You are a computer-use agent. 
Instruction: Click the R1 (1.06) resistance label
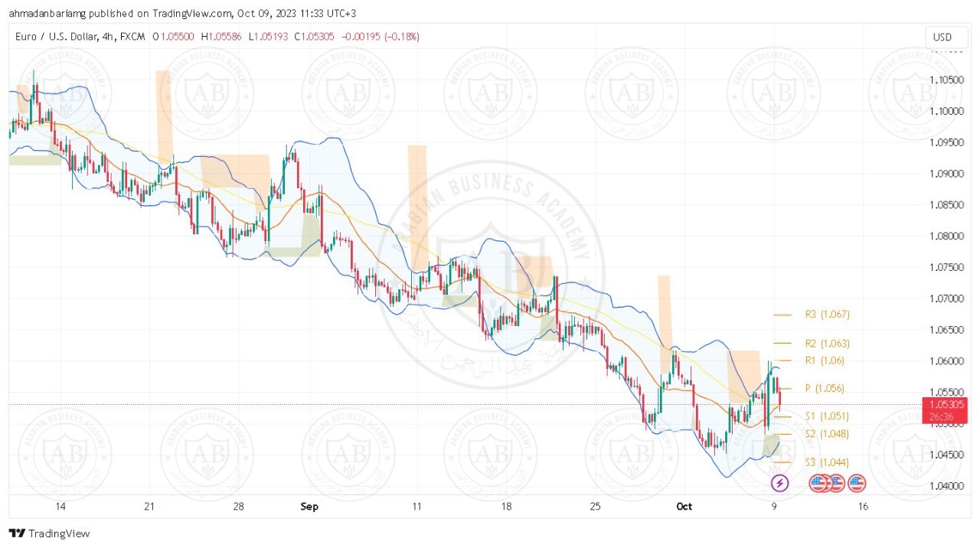click(x=824, y=360)
